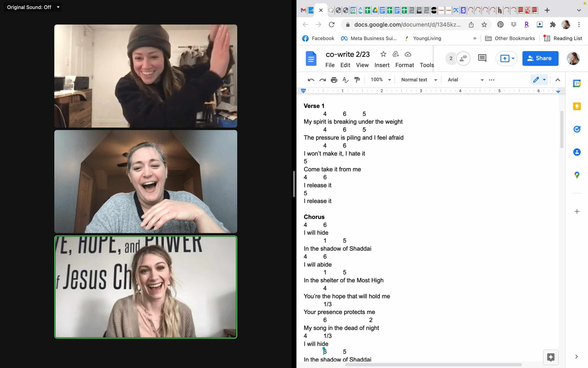Go forward in Chrome
Viewport: 588px width, 368px height.
pyautogui.click(x=318, y=24)
